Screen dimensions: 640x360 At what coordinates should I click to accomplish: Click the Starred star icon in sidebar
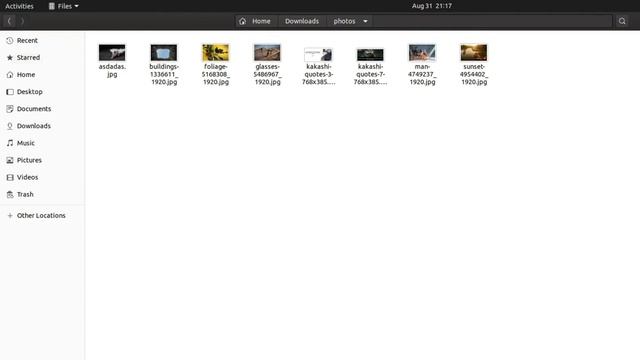[10, 58]
